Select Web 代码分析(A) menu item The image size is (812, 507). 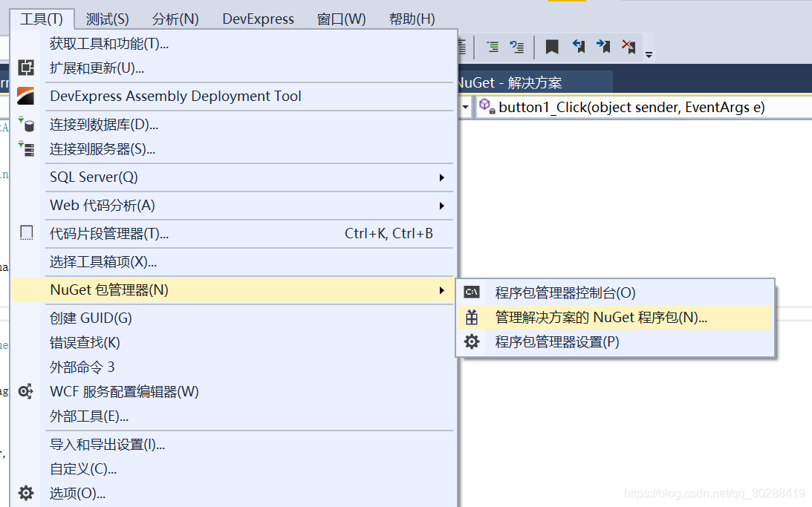click(x=233, y=206)
